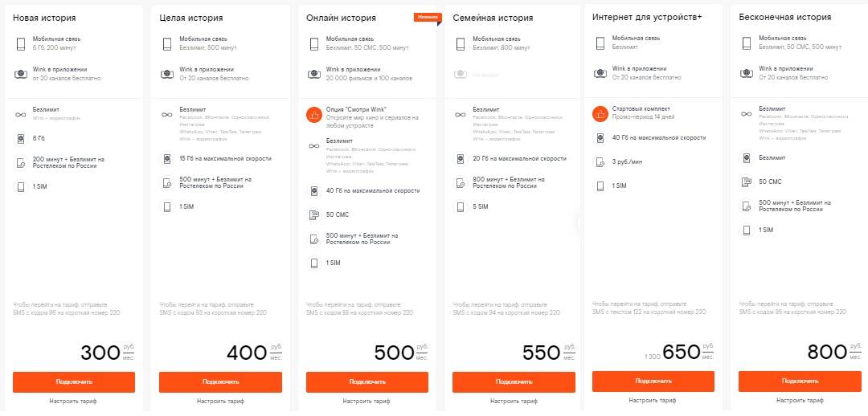This screenshot has width=868, height=416.
Task: Click the orange thumbs-up icon in Онлайн история
Action: click(314, 114)
